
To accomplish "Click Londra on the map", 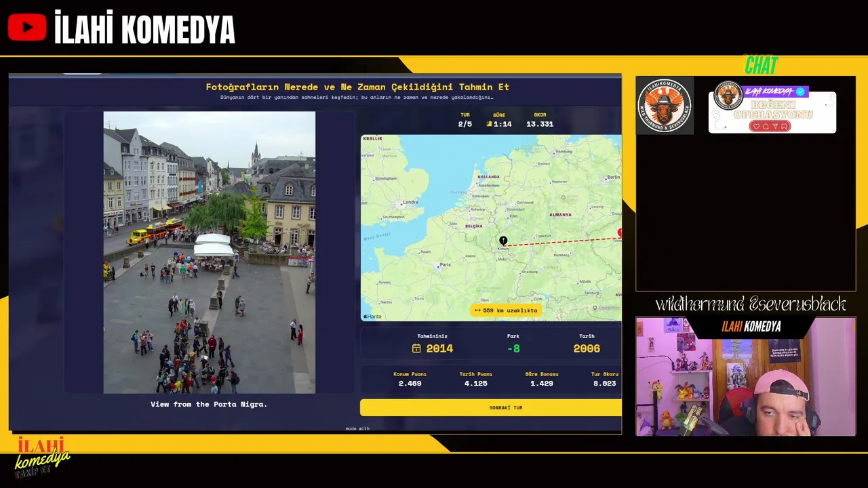I will pyautogui.click(x=411, y=202).
